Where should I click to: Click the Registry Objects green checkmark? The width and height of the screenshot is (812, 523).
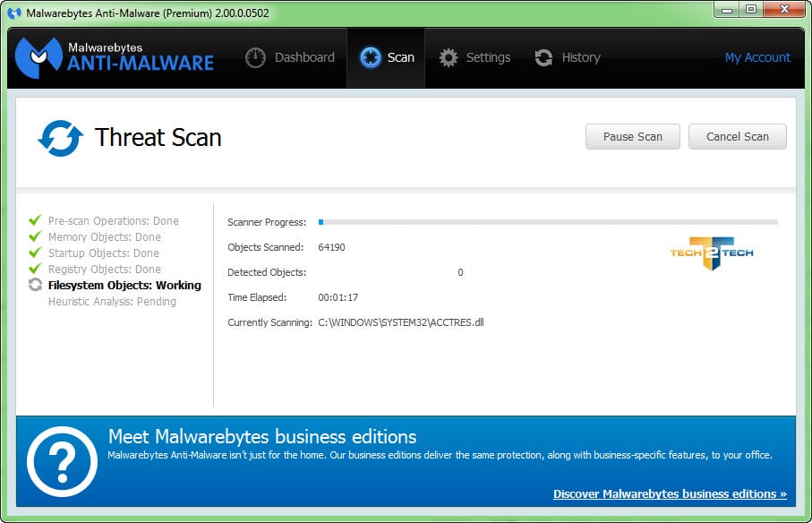coord(35,269)
